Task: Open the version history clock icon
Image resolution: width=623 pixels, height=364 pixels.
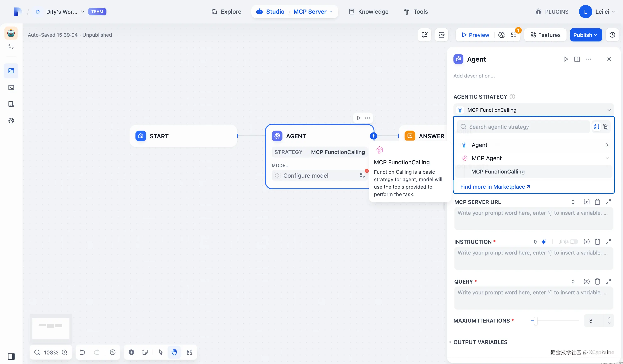Action: click(x=612, y=35)
